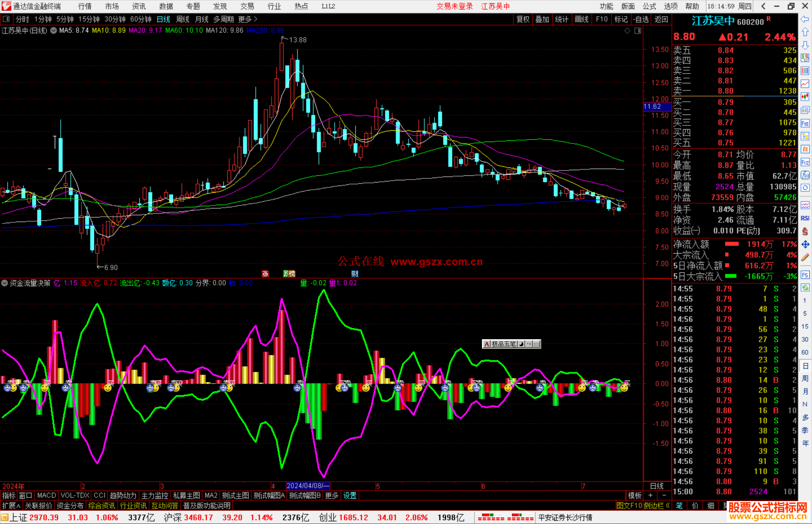This screenshot has width=812, height=524.
Task: Open the 行情 menu
Action: (85, 6)
